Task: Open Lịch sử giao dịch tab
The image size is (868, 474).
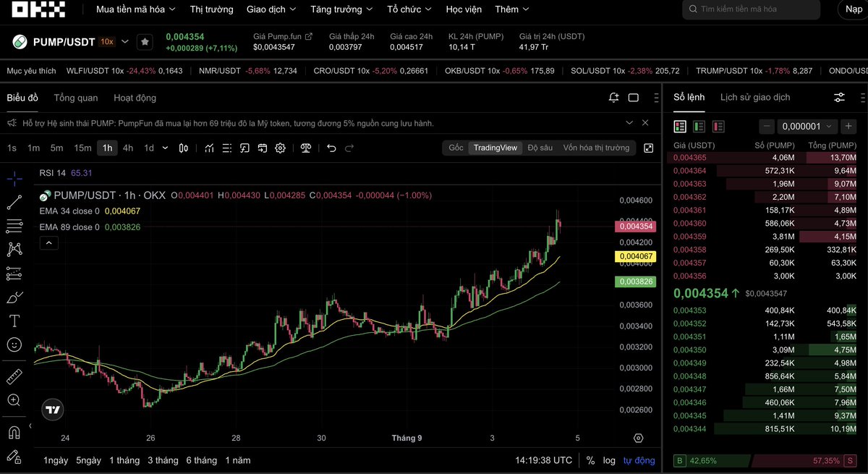Action: pyautogui.click(x=755, y=97)
